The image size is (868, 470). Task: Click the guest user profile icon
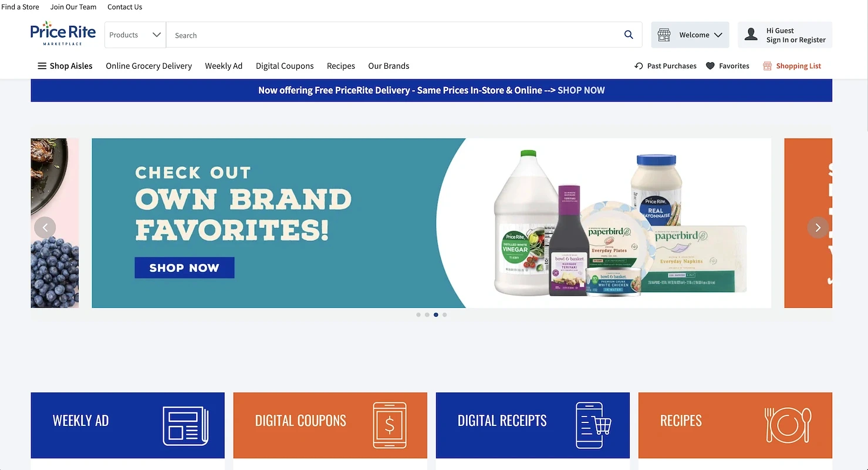751,35
